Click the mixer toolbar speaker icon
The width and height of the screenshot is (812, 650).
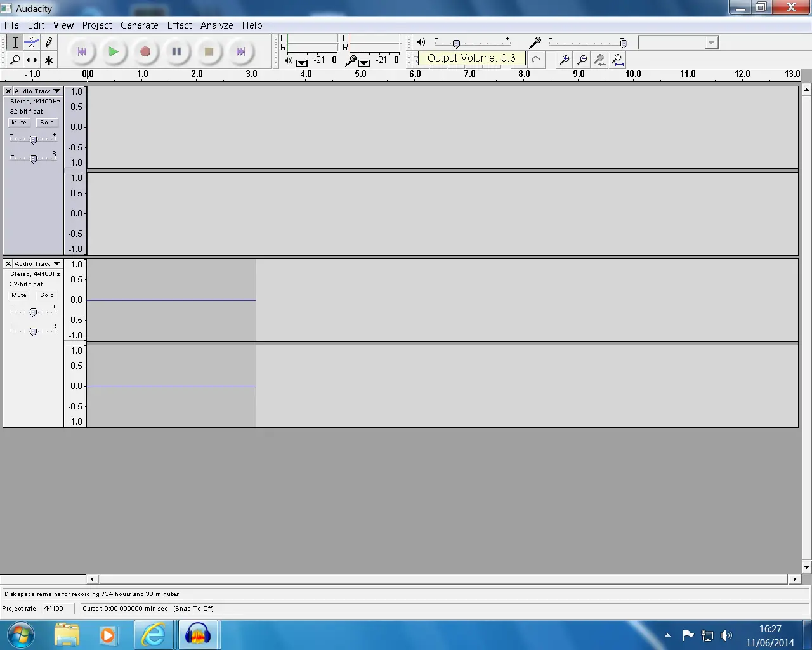(421, 42)
